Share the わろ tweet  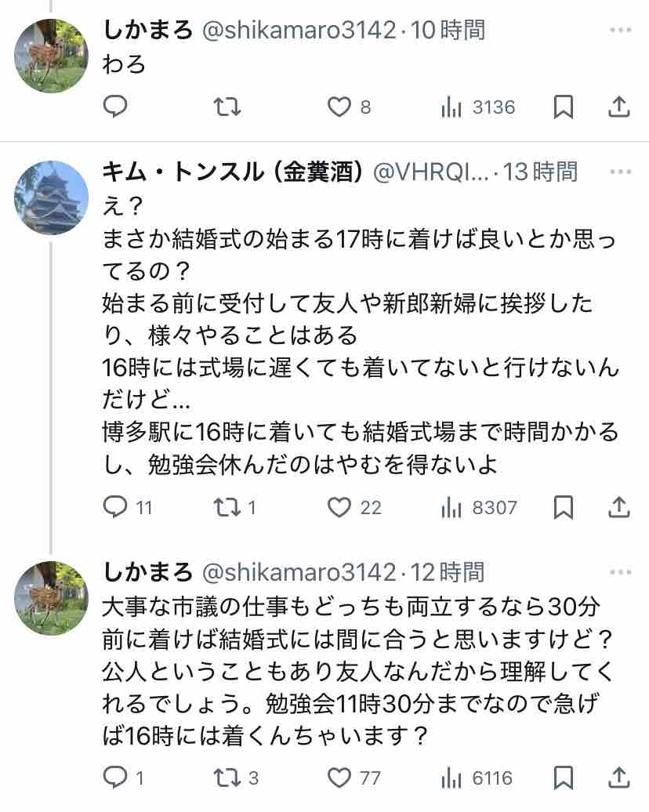(619, 107)
